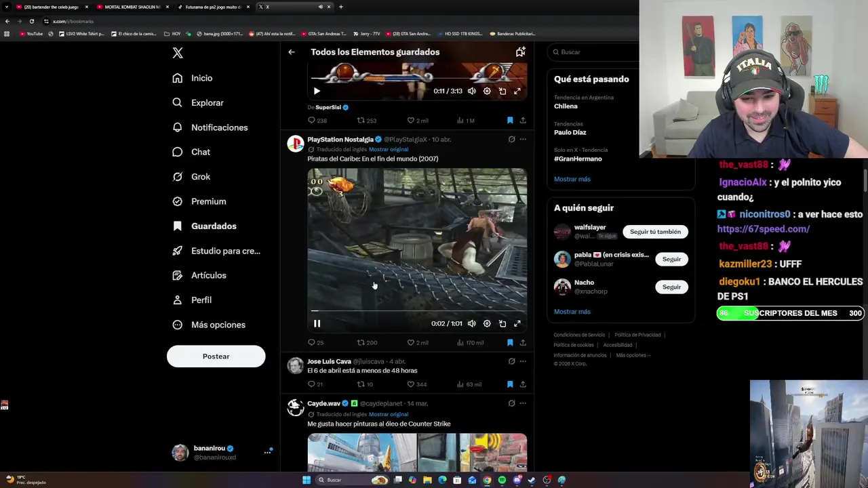Image resolution: width=868 pixels, height=488 pixels.
Task: Reply to post with 25 replies
Action: [316, 343]
